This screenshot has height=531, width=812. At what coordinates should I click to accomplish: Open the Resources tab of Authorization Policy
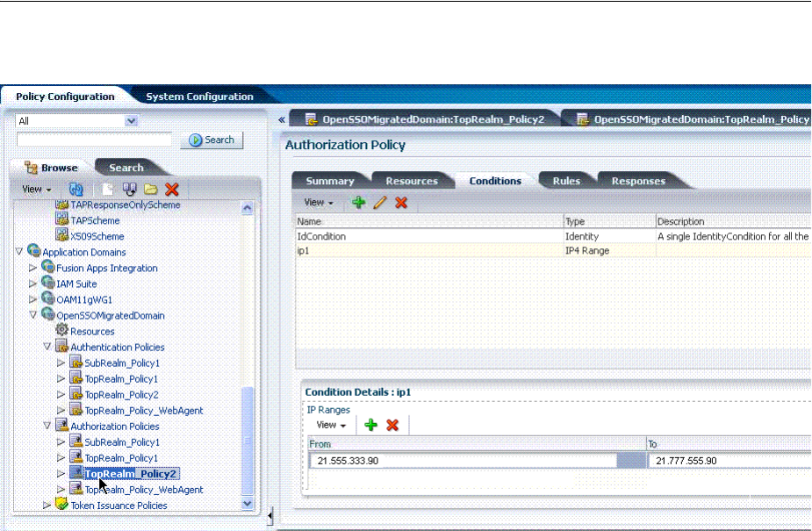point(412,181)
